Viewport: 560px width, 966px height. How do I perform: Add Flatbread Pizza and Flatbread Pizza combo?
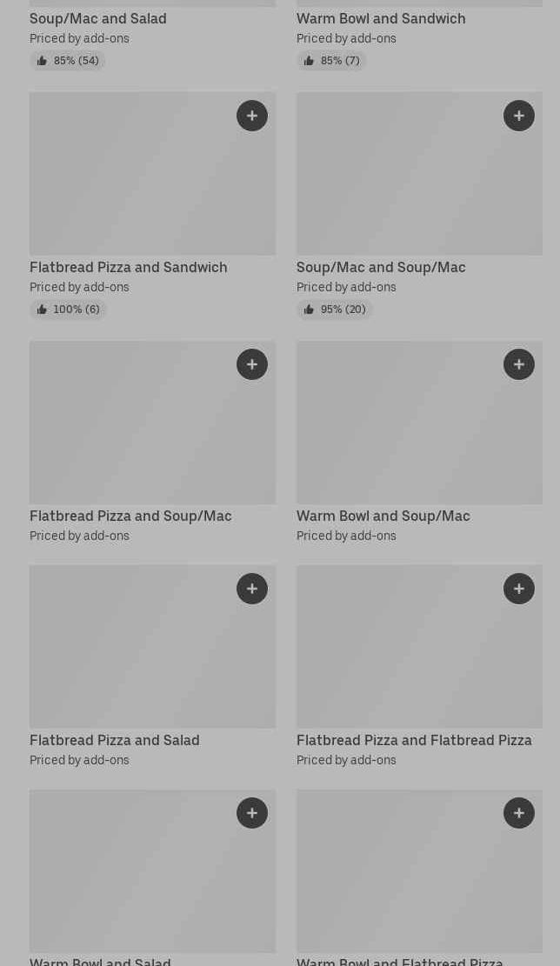point(519,589)
